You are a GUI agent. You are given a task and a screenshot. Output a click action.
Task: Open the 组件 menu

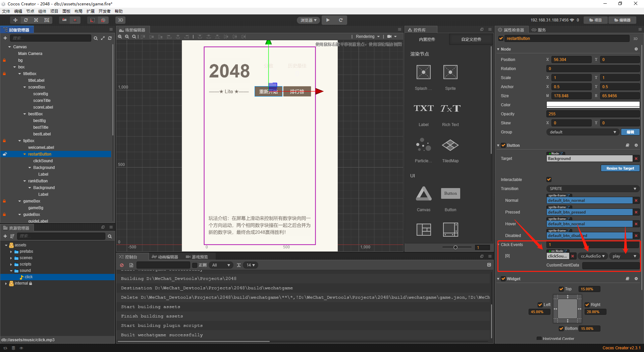42,11
